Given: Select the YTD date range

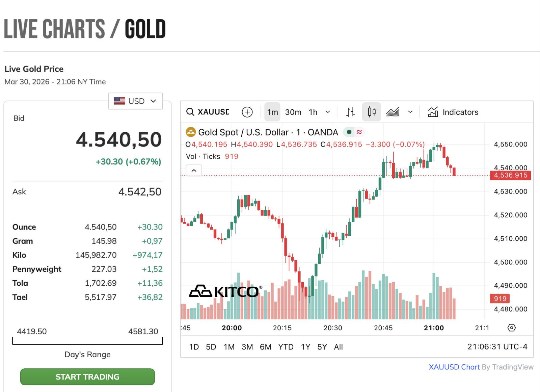Looking at the screenshot, I should point(286,347).
